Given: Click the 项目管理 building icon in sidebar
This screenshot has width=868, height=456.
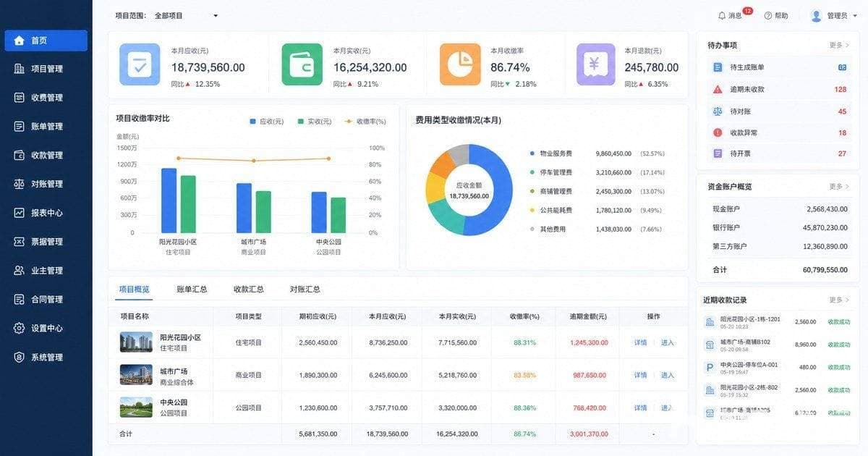Looking at the screenshot, I should click(19, 69).
